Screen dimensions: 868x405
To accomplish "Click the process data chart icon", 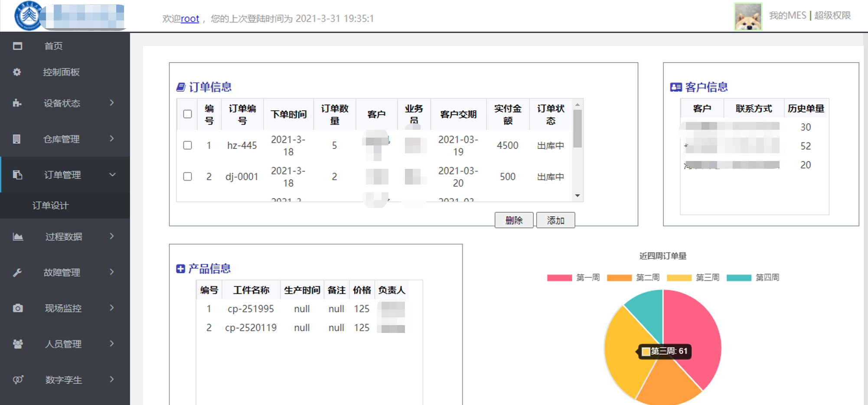I will tap(18, 237).
